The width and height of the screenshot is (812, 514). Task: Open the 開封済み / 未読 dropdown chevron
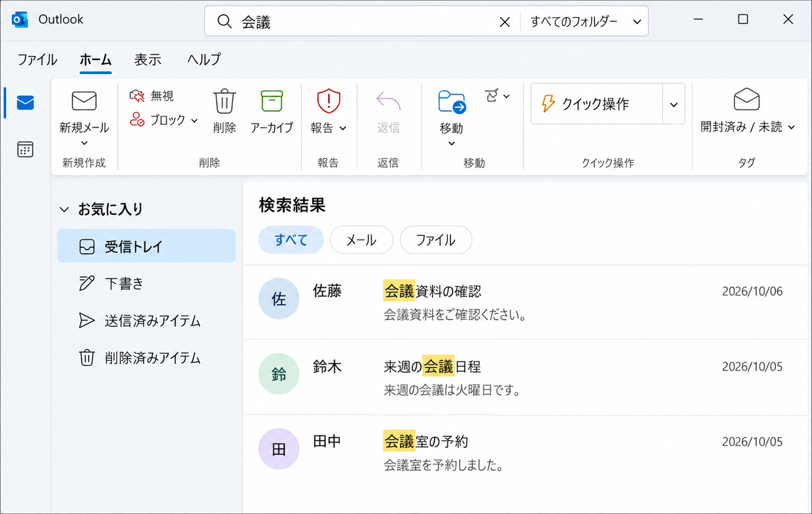pos(791,127)
